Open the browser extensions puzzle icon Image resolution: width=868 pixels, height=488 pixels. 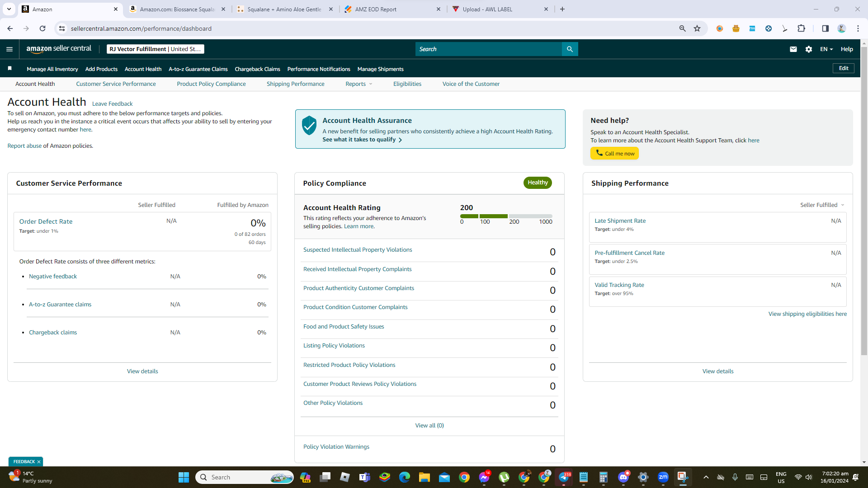pos(801,28)
